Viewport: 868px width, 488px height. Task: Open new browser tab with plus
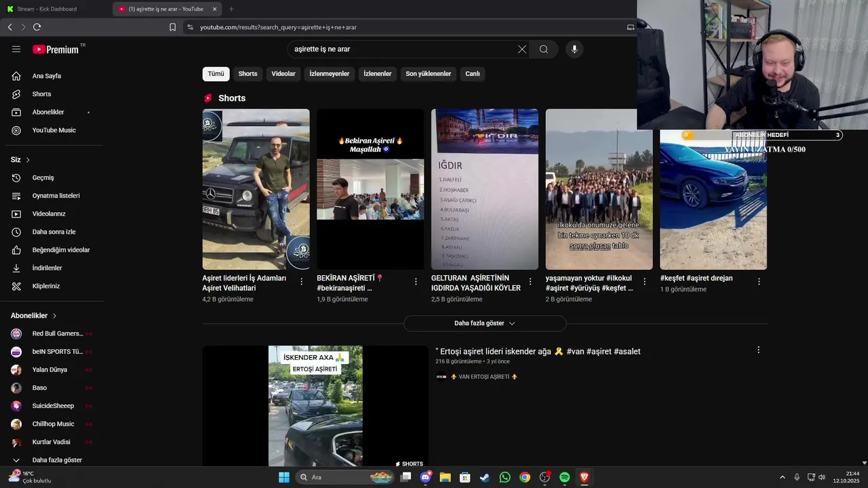pos(231,9)
